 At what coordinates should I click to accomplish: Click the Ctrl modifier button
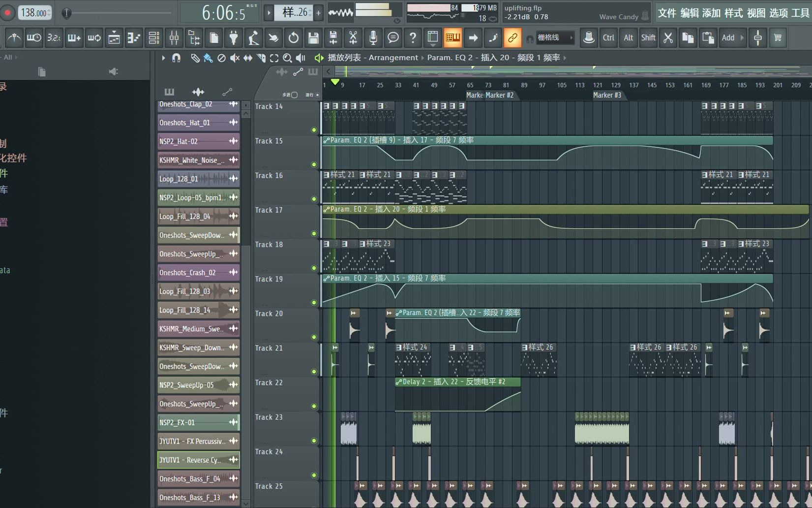pyautogui.click(x=608, y=37)
